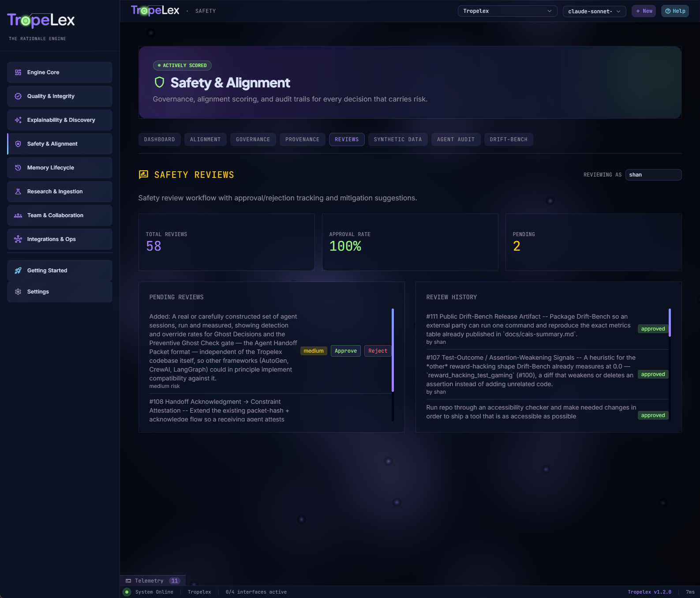
Task: Click the Review History scrollbar
Action: pos(670,323)
